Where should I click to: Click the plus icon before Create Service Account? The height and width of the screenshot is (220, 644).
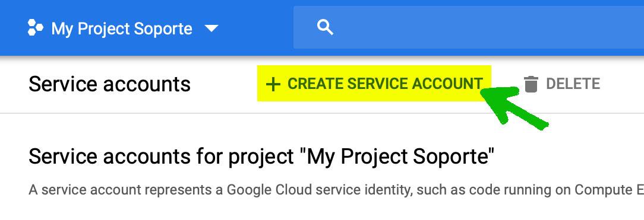273,84
